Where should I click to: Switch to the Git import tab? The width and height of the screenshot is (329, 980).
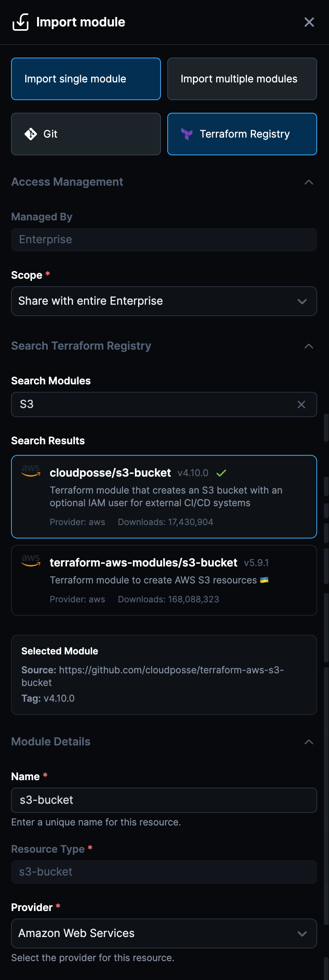coord(86,134)
